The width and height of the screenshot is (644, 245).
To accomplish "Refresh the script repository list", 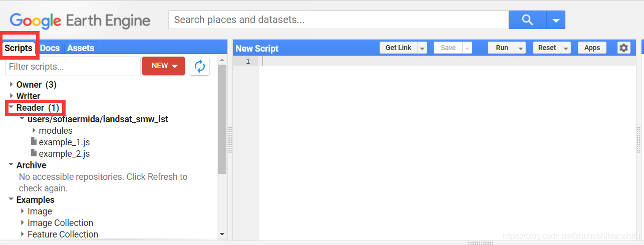I will [x=200, y=66].
